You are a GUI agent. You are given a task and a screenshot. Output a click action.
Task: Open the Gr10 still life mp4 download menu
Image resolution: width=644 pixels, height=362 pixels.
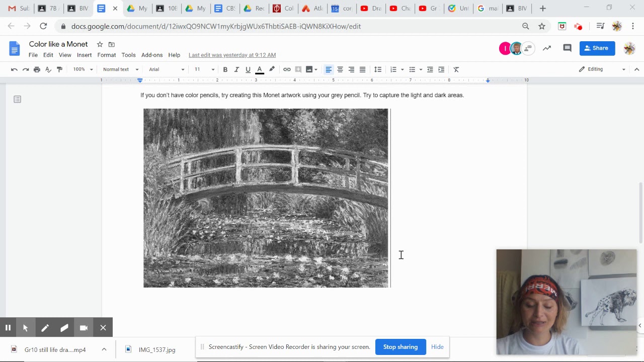click(x=104, y=349)
